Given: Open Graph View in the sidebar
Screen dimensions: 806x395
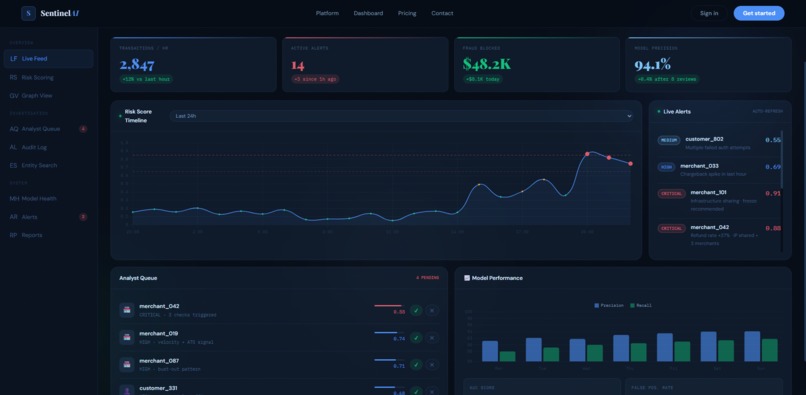Looking at the screenshot, I should click(x=48, y=96).
